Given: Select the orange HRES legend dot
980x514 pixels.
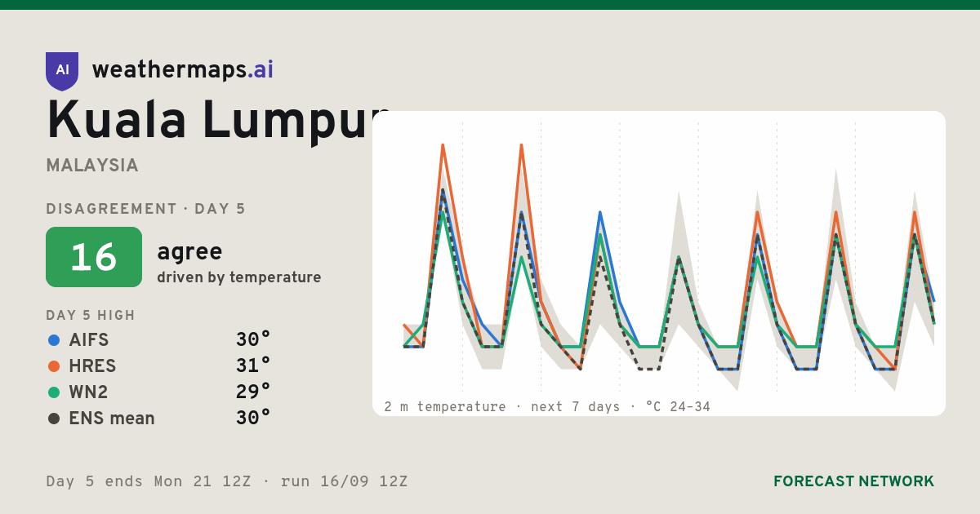Looking at the screenshot, I should click(54, 366).
